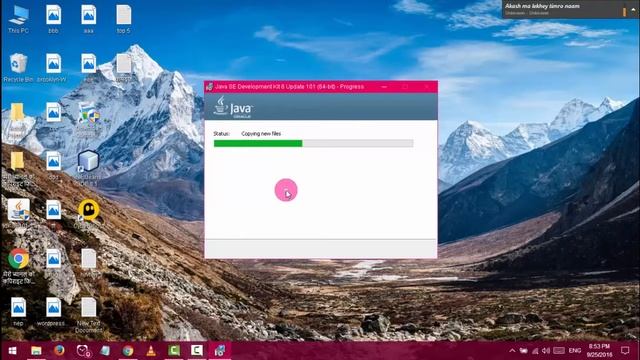Open the white C application in taskbar
640x360 pixels.
click(x=197, y=351)
